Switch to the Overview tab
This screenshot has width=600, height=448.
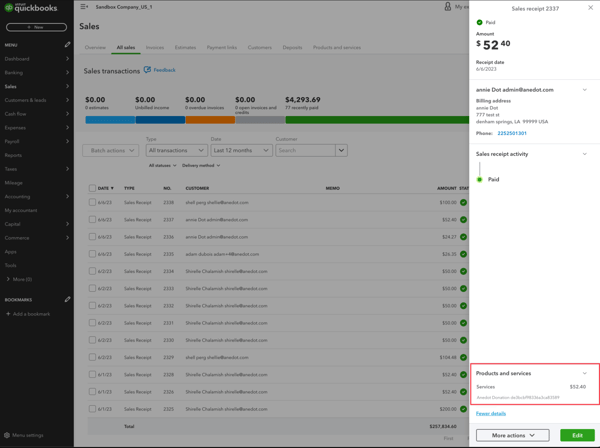pyautogui.click(x=95, y=47)
